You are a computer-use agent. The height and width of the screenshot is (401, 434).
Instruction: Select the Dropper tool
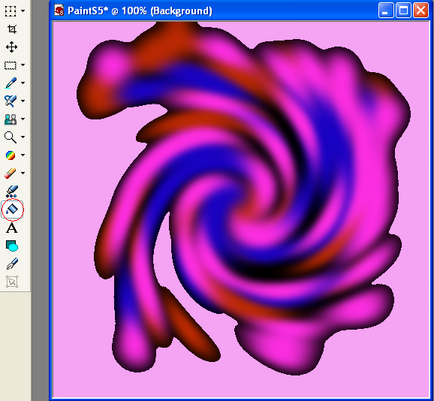click(x=10, y=83)
